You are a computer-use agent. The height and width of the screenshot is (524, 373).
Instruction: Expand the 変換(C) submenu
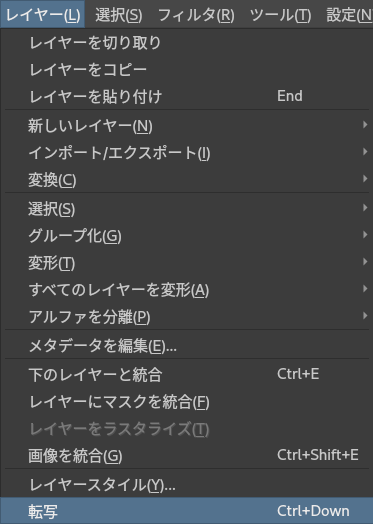tap(187, 180)
